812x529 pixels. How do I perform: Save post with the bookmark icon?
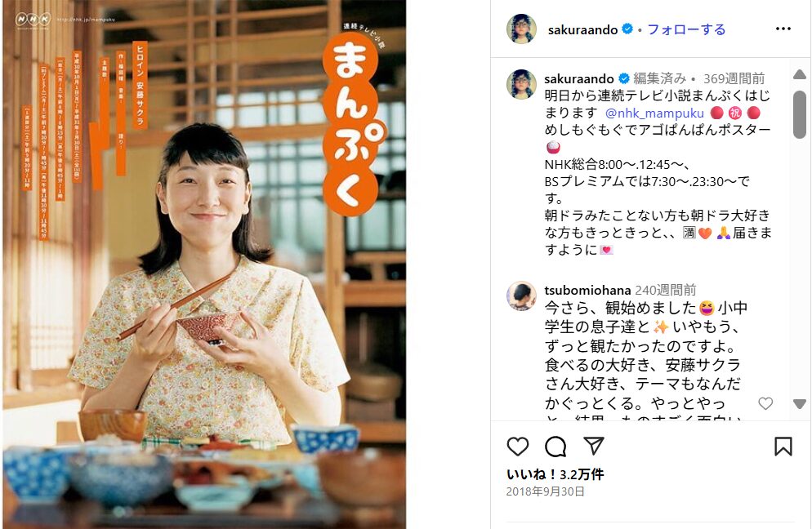tap(783, 447)
